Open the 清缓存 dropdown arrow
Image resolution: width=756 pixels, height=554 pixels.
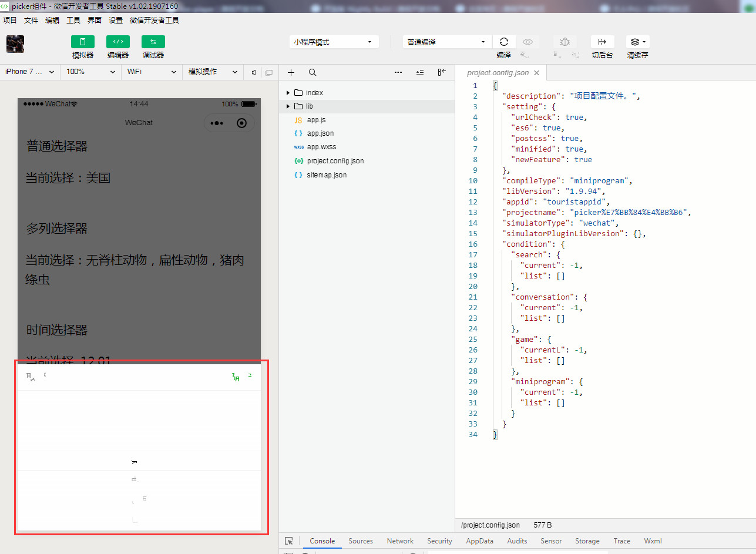click(x=644, y=42)
